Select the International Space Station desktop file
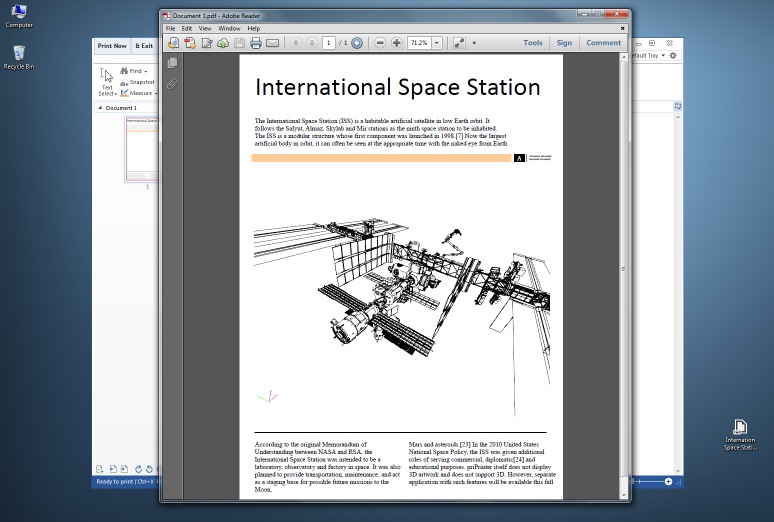The image size is (774, 522). pyautogui.click(x=740, y=435)
